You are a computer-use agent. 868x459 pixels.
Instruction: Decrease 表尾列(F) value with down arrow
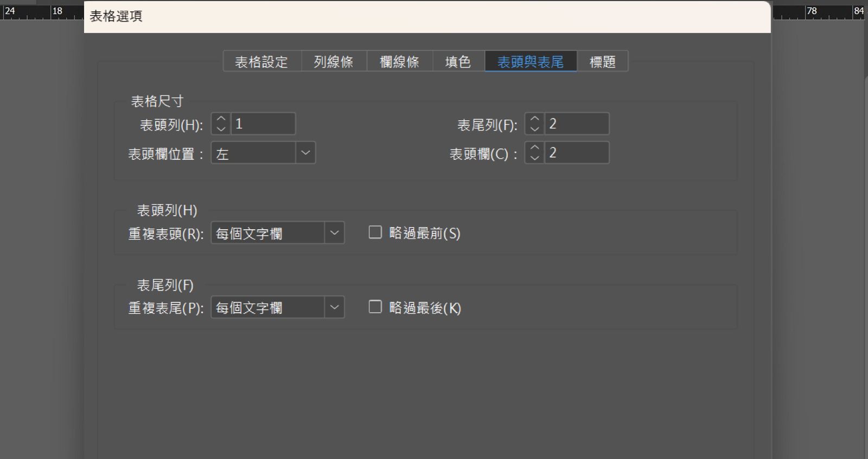pos(534,129)
